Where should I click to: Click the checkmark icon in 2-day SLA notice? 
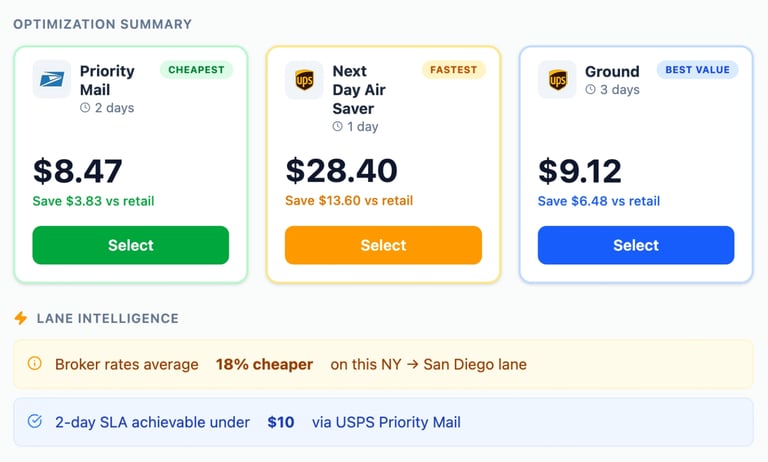[x=35, y=422]
